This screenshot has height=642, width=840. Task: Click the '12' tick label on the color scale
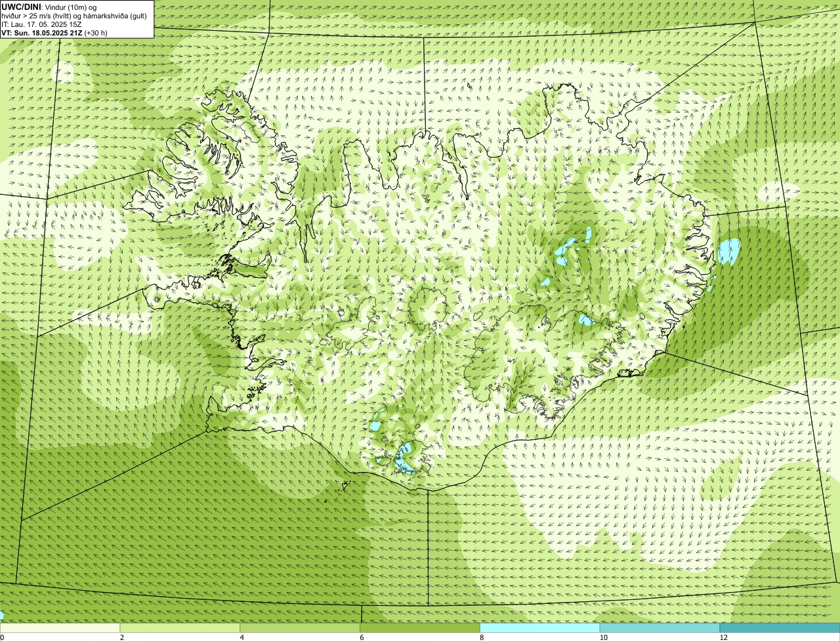point(723,637)
